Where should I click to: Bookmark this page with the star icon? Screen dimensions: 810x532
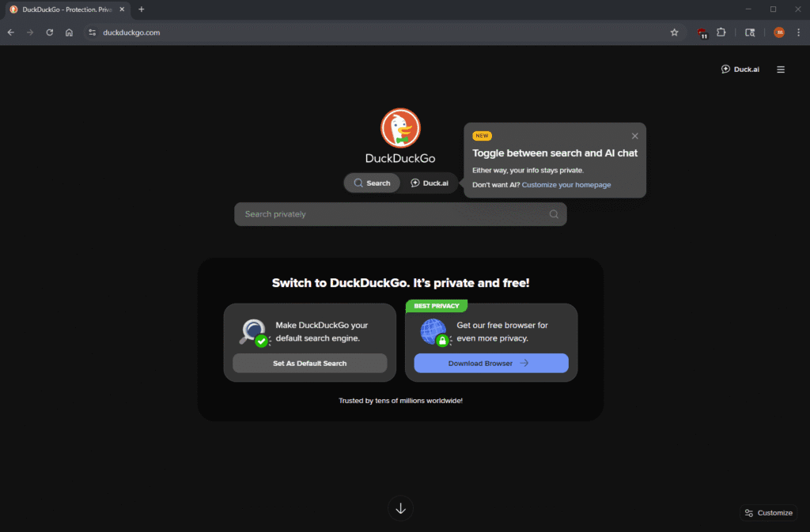(675, 32)
